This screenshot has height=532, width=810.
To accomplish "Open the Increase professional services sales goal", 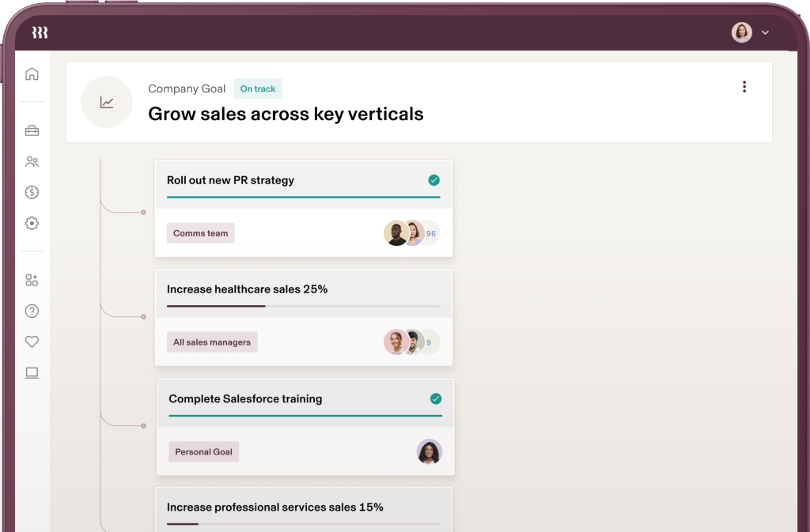I will click(x=275, y=507).
